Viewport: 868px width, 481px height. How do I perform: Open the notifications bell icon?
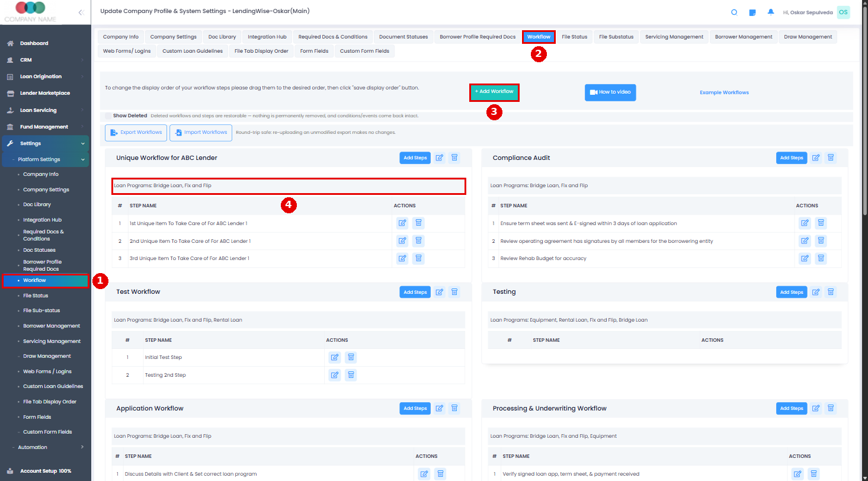tap(771, 12)
